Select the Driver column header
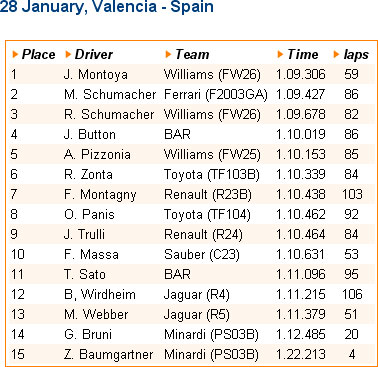The image size is (378, 367). 94,54
